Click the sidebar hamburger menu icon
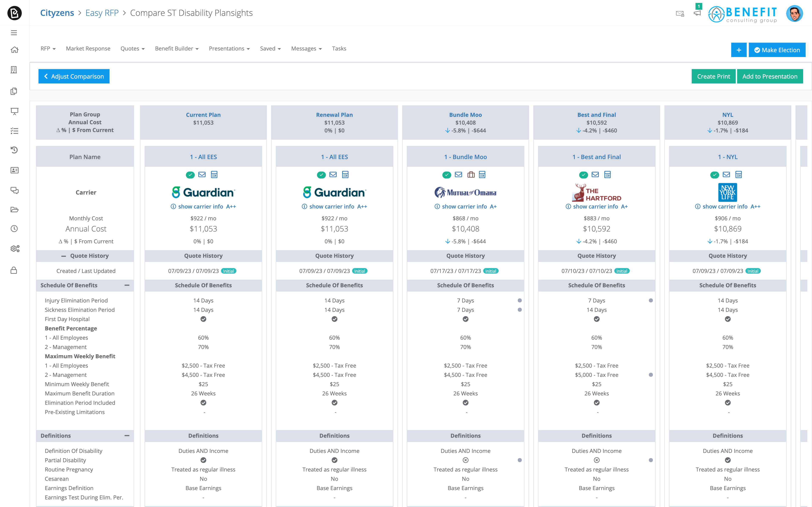The width and height of the screenshot is (812, 507). pyautogui.click(x=14, y=33)
